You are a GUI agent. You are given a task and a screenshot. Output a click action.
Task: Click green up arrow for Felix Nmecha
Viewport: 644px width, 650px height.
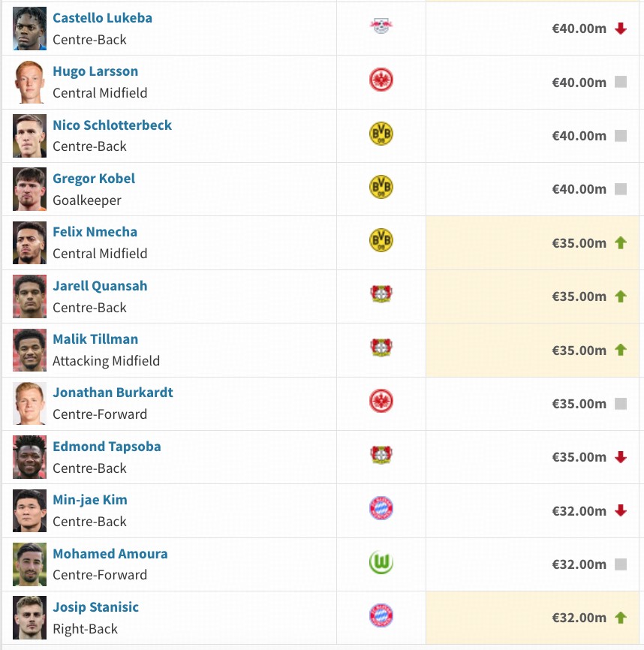pyautogui.click(x=620, y=243)
